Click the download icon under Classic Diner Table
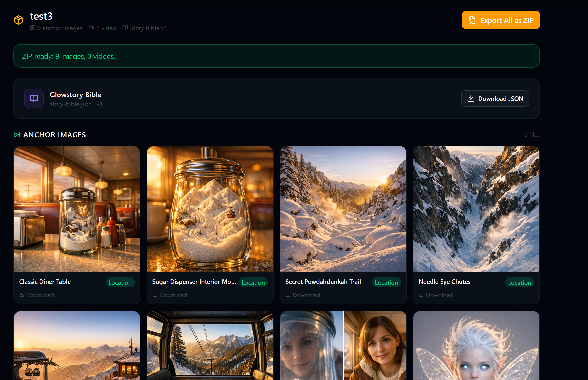588x380 pixels. click(22, 295)
